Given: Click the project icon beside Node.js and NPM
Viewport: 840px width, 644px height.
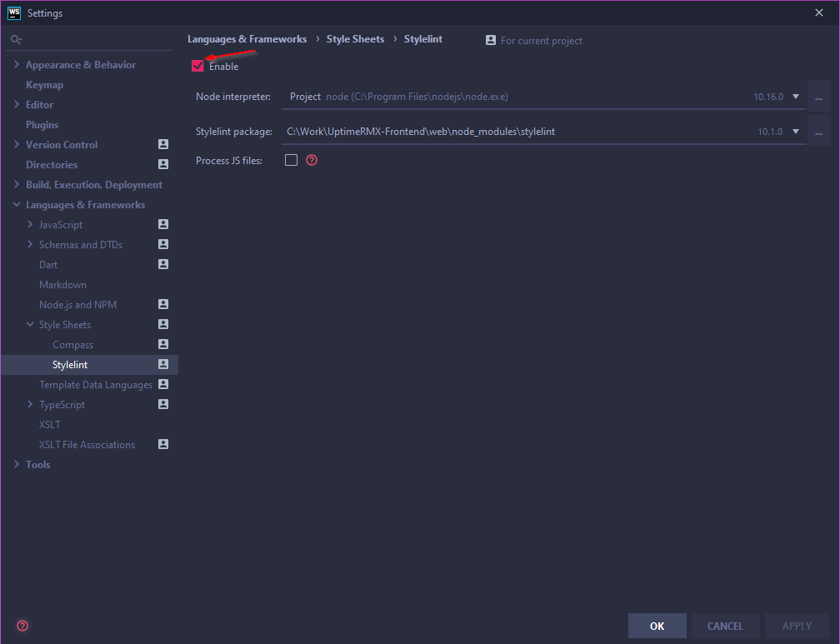Looking at the screenshot, I should 163,304.
